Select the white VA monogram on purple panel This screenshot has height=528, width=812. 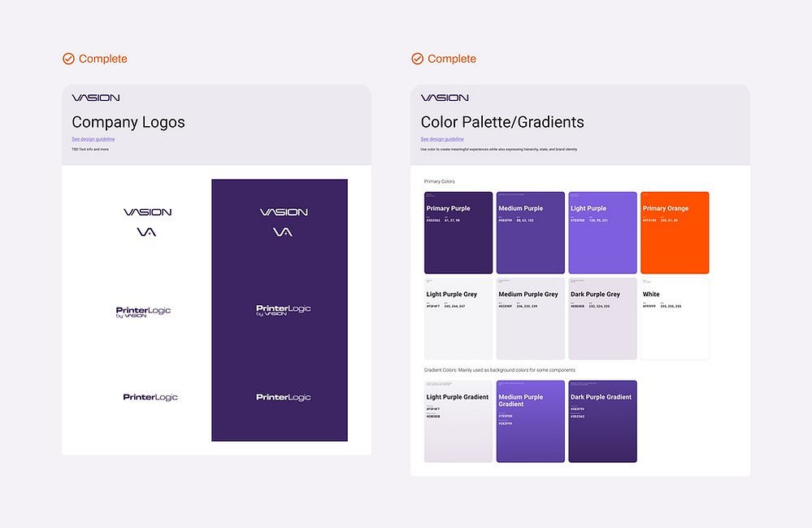pos(283,232)
